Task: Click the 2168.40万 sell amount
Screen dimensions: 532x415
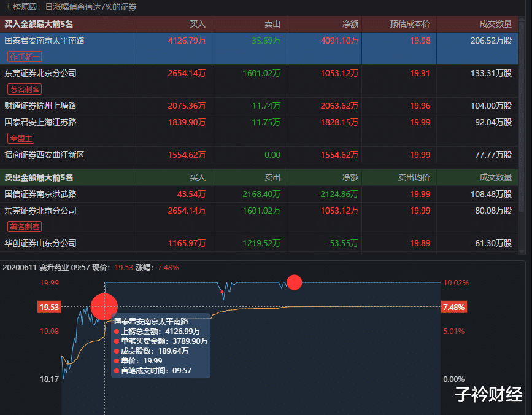Action: (x=261, y=194)
